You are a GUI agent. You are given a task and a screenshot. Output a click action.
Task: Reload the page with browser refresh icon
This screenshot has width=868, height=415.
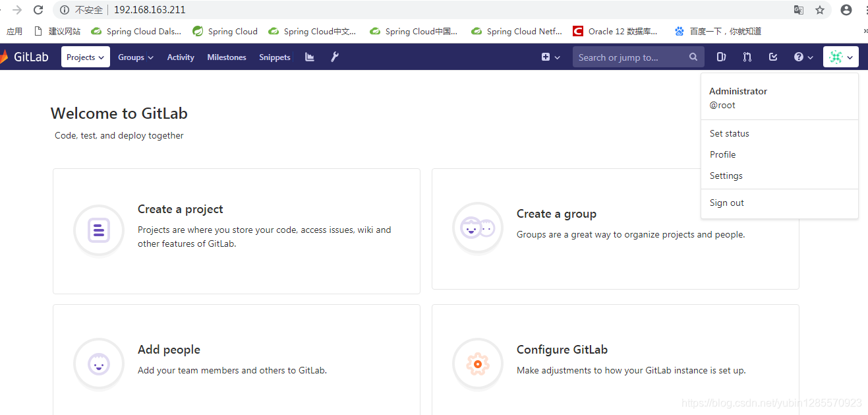pyautogui.click(x=38, y=10)
